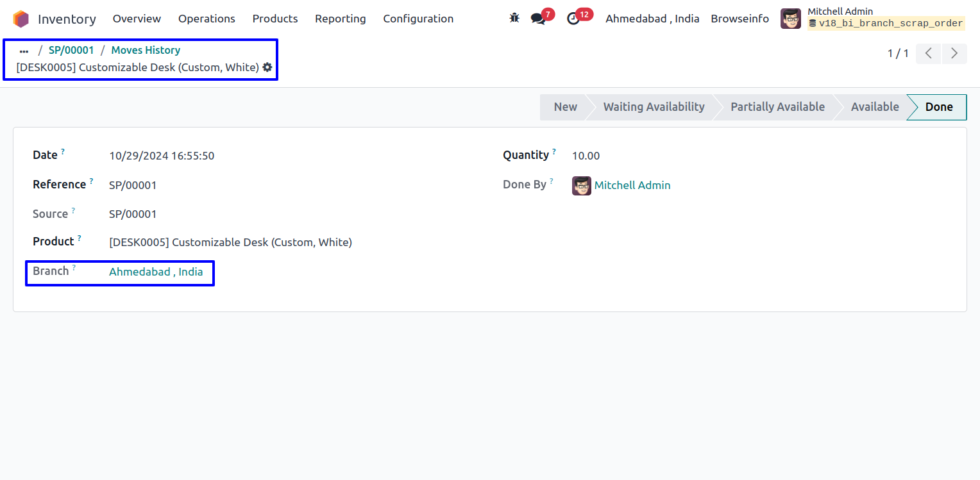
Task: Click the Quantity field help question mark
Action: point(554,152)
